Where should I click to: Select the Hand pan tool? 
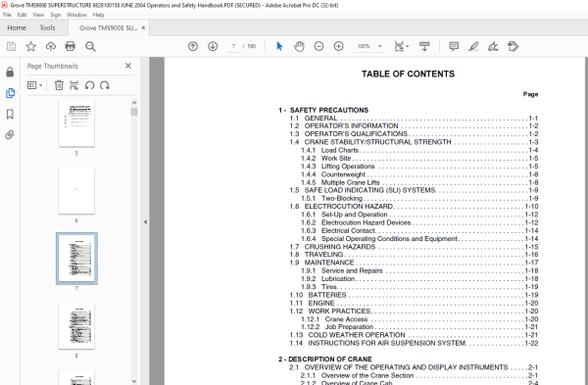(x=299, y=46)
